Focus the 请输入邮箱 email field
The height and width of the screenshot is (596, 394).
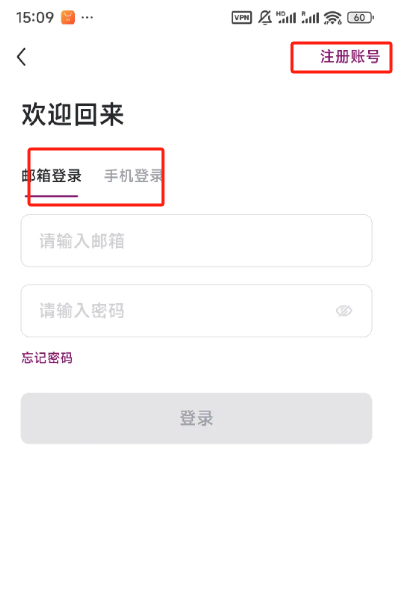pos(196,241)
